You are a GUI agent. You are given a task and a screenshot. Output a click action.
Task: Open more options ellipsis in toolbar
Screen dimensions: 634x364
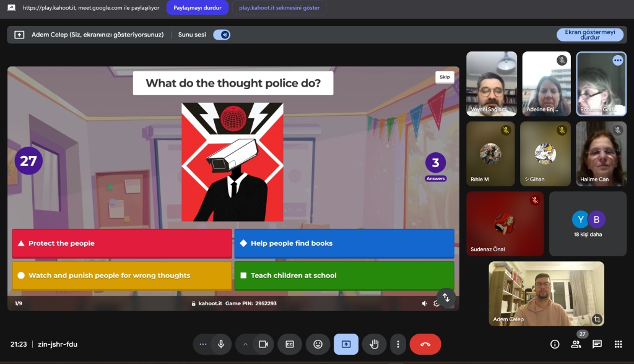click(x=203, y=344)
